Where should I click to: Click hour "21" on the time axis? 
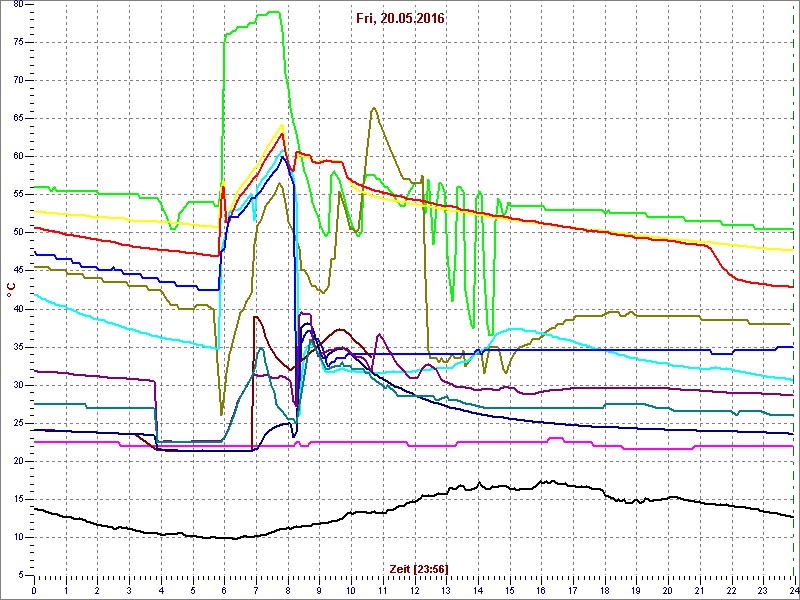tap(699, 590)
